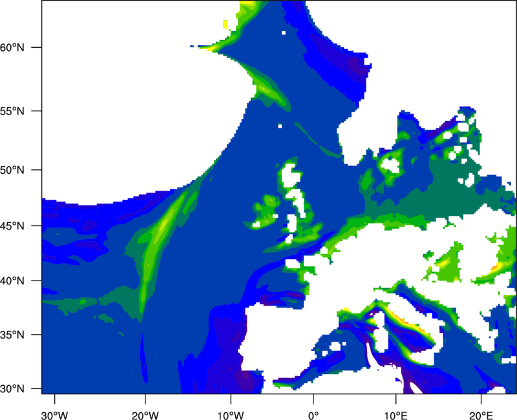Viewport: 517px width, 420px height.
Task: Click the 0° longitude label
Action: click(x=313, y=415)
